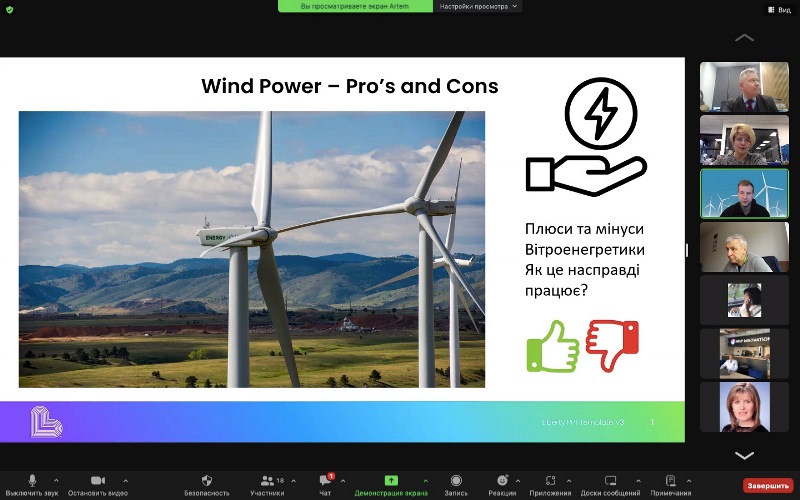Mute the microphone in the Zoom toolbar
This screenshot has width=800, height=500.
click(32, 485)
